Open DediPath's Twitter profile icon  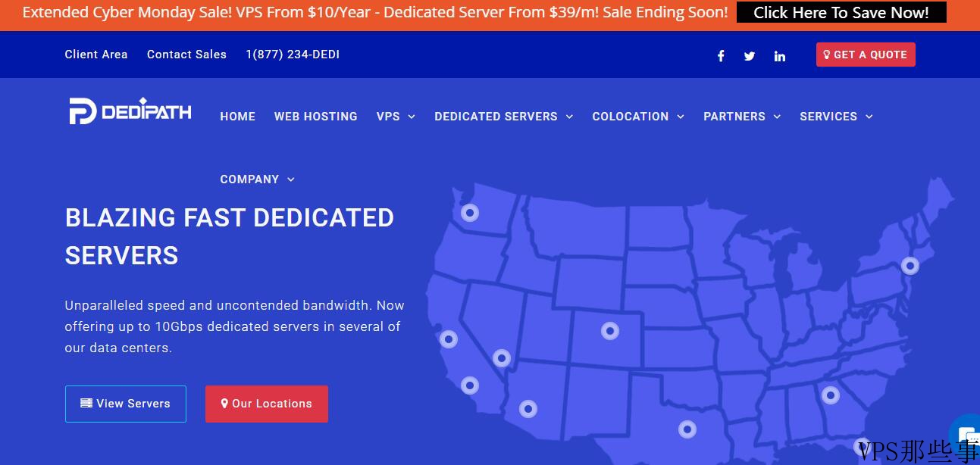tap(750, 55)
